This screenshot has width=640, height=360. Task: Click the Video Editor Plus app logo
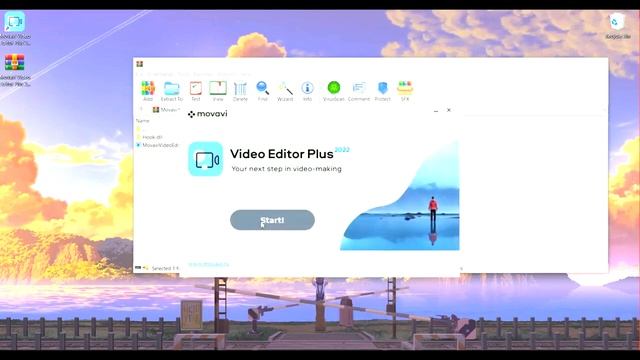(206, 159)
